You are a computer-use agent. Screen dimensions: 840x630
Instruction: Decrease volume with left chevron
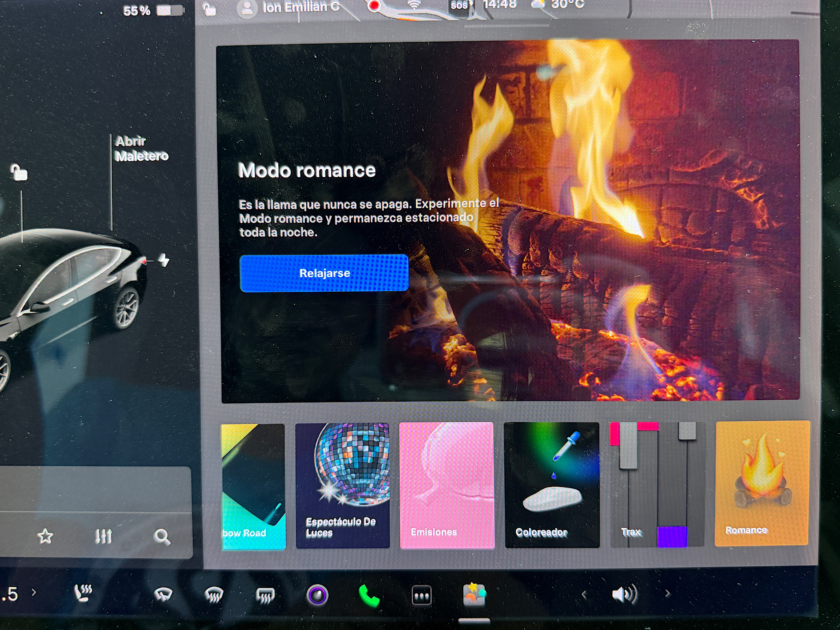[x=584, y=595]
